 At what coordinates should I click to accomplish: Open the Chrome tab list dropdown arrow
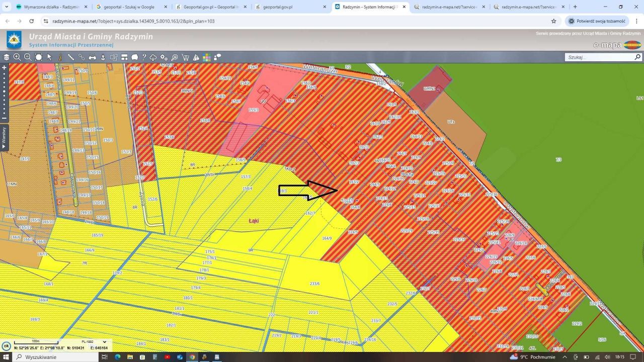[7, 7]
